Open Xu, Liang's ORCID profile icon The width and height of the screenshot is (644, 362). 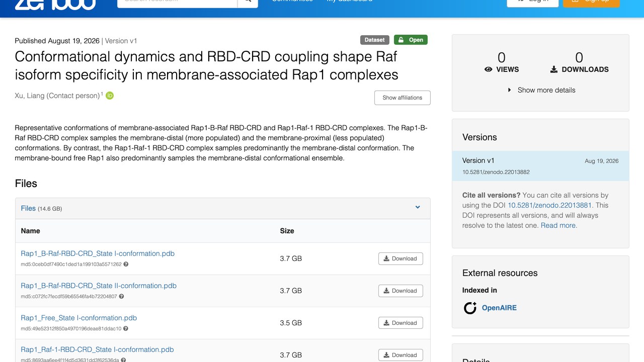pos(110,96)
